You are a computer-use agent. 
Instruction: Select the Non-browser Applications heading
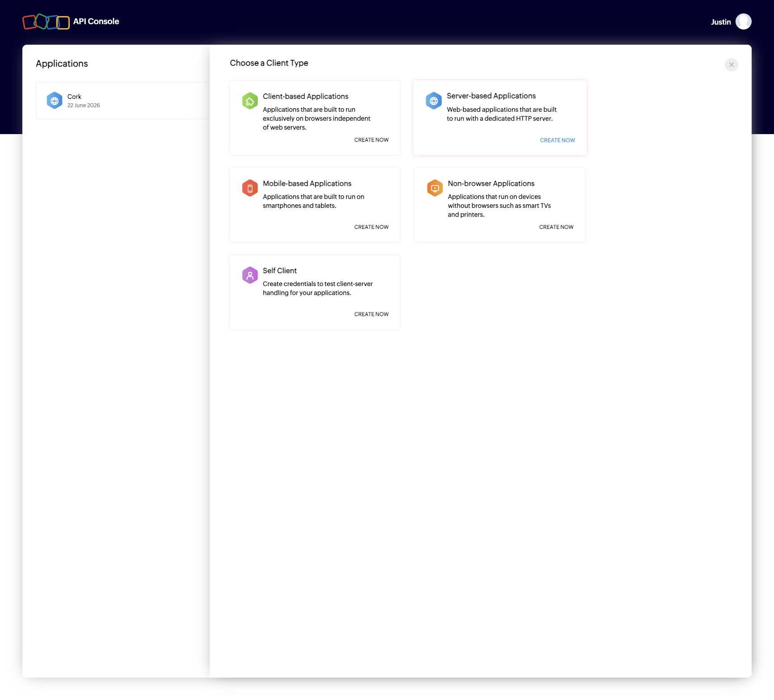pos(491,184)
